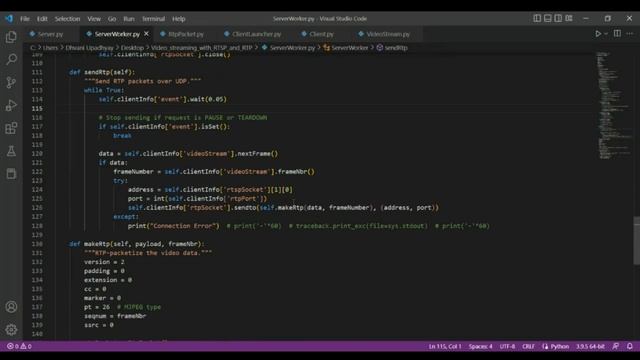The width and height of the screenshot is (640, 360).
Task: Toggle secondary side bar layout icon
Action: [558, 18]
